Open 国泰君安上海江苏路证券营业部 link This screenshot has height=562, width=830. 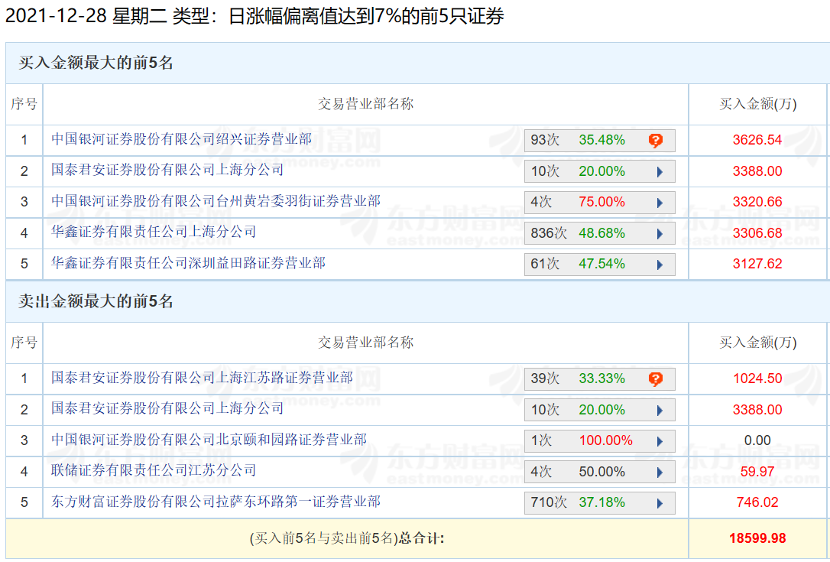(x=202, y=377)
